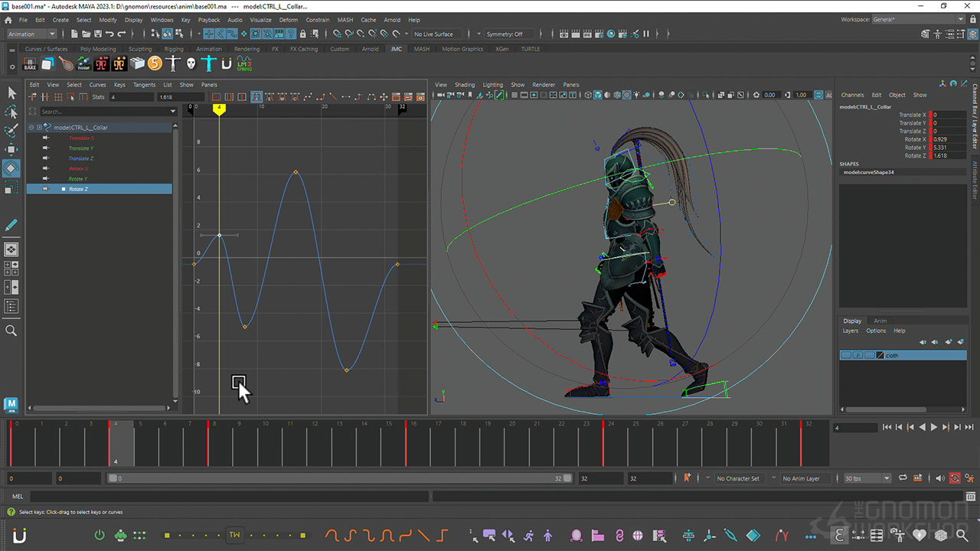Viewport: 980px width, 551px height.
Task: Click the LM3 Spring shelf icon
Action: click(243, 64)
